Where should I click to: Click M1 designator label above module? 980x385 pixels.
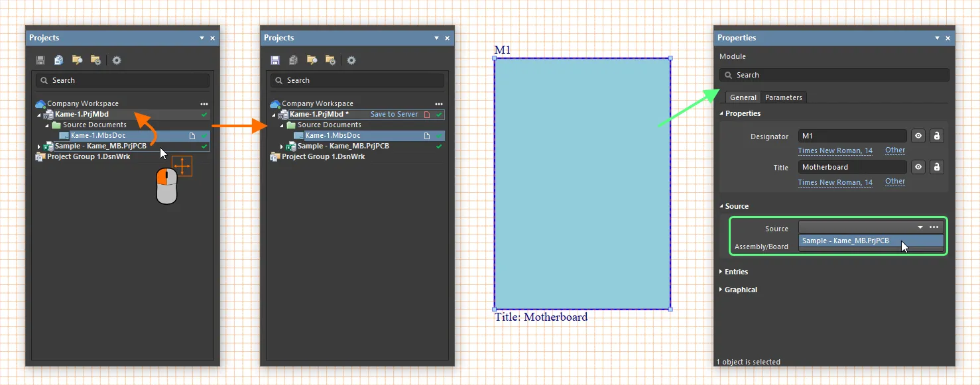point(503,50)
